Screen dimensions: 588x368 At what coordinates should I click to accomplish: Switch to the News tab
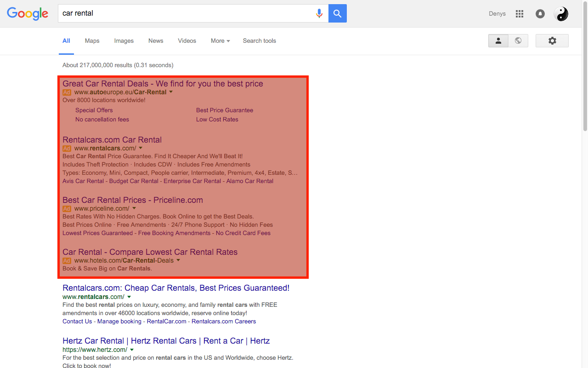coord(156,41)
